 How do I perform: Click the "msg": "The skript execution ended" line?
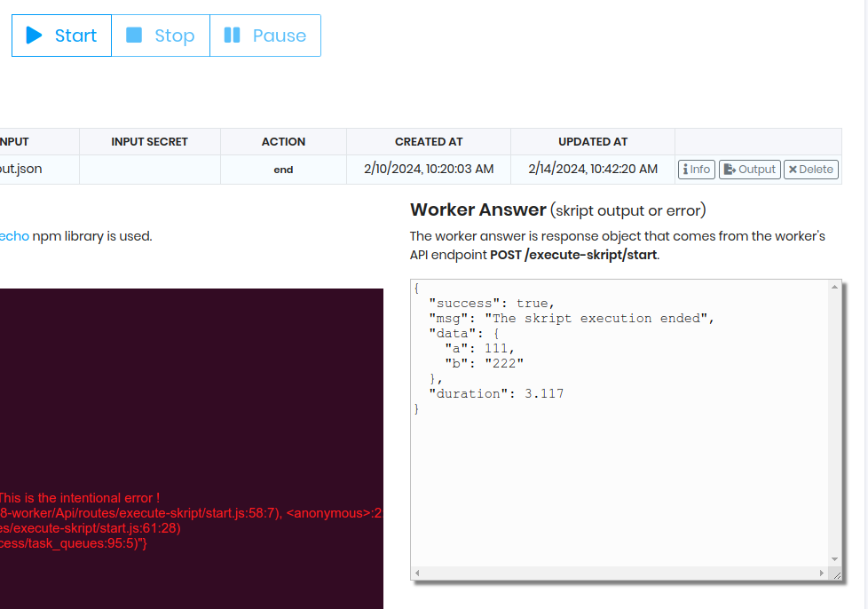coord(572,319)
